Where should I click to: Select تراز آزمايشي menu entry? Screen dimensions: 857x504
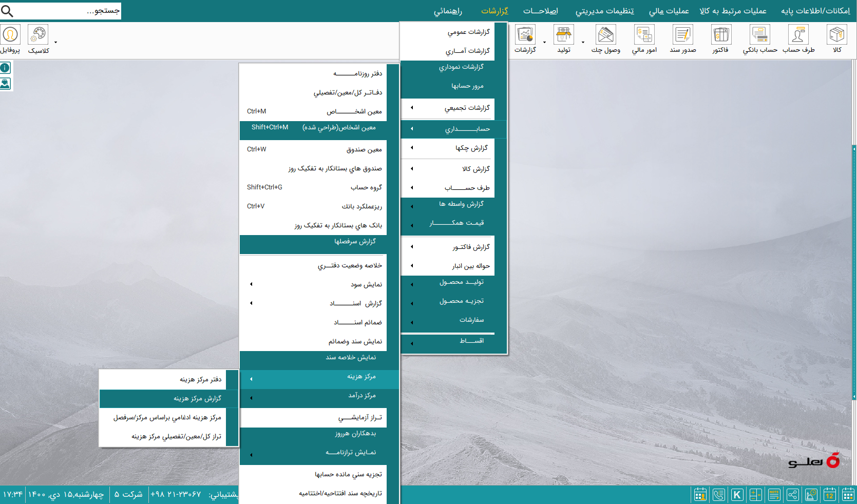pos(313,418)
